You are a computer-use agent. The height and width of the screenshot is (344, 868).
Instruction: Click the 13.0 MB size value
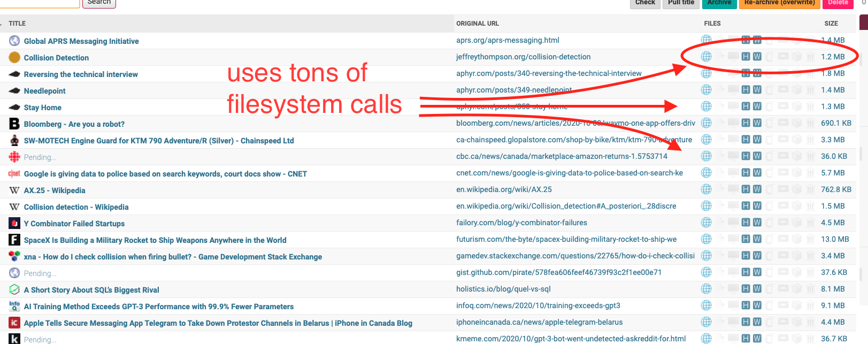point(835,239)
